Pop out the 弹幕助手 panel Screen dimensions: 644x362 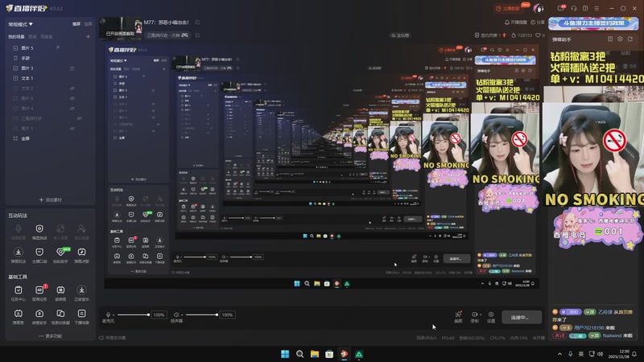tap(630, 39)
